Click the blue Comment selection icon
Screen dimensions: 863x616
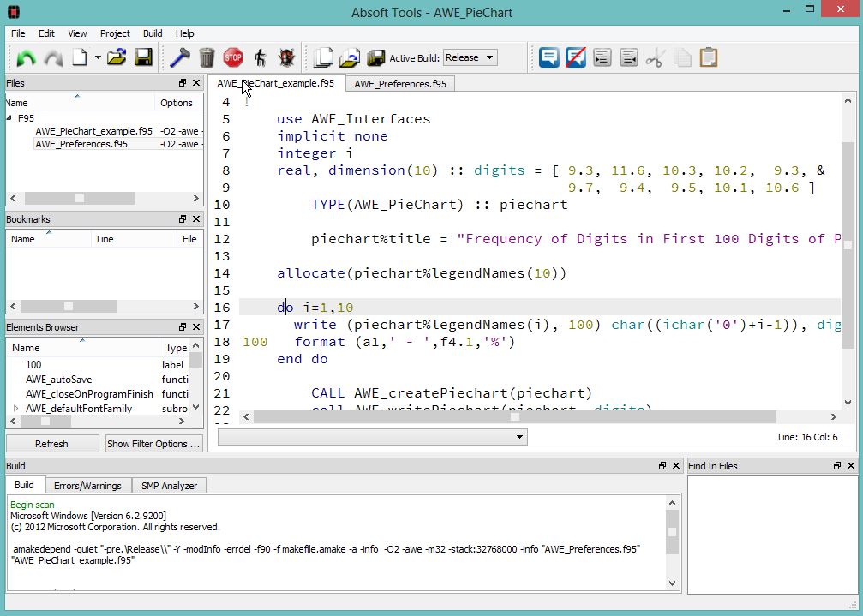point(549,58)
